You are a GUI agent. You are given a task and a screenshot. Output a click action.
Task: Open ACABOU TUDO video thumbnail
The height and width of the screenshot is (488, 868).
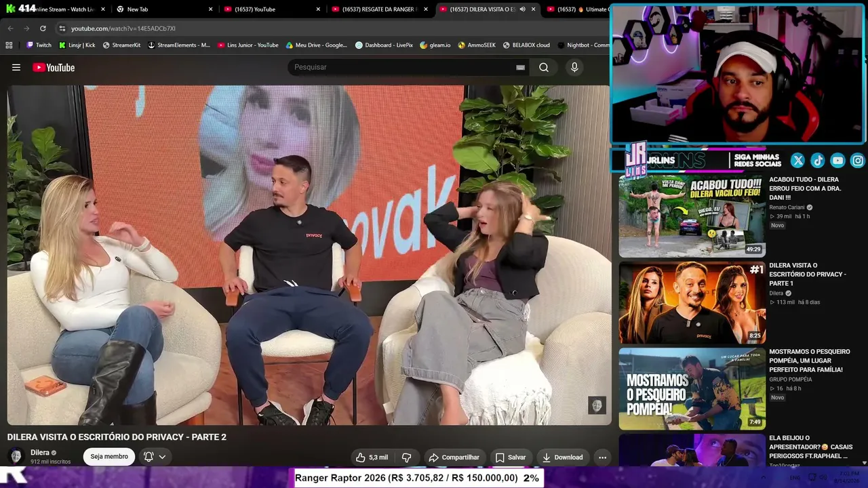(x=692, y=216)
